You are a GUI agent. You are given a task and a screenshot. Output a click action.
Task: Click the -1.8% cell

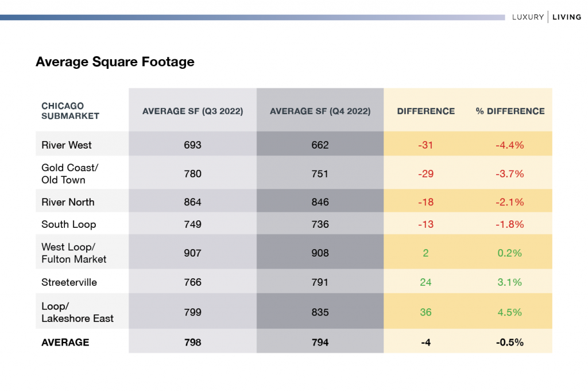tap(510, 224)
